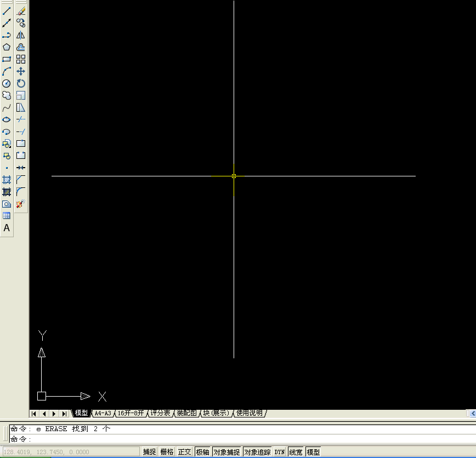Toggle 对象捕捉 object snap
476x458 pixels.
pos(227,452)
